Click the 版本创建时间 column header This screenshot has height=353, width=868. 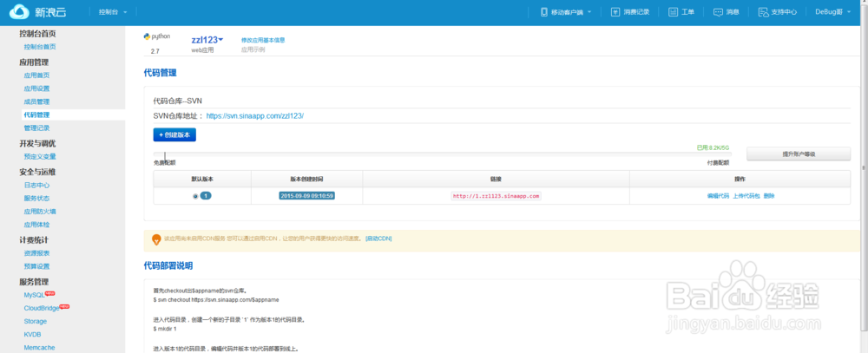coord(306,180)
